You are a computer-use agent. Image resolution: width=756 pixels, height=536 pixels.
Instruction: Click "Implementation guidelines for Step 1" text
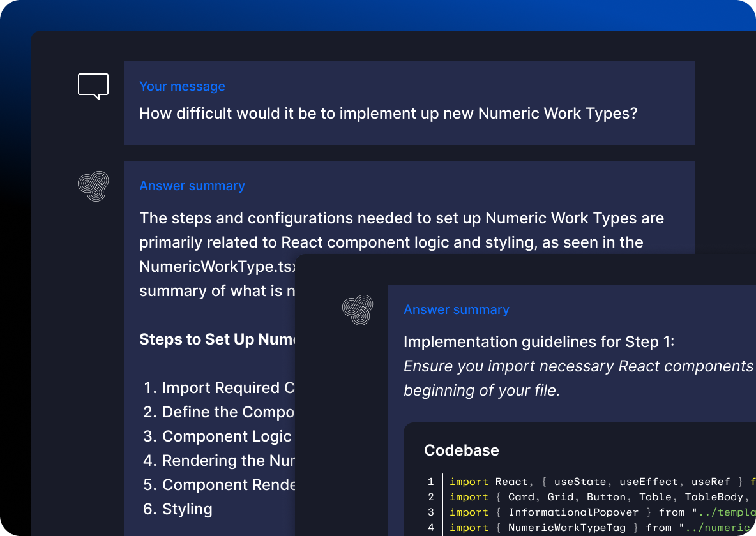point(539,342)
